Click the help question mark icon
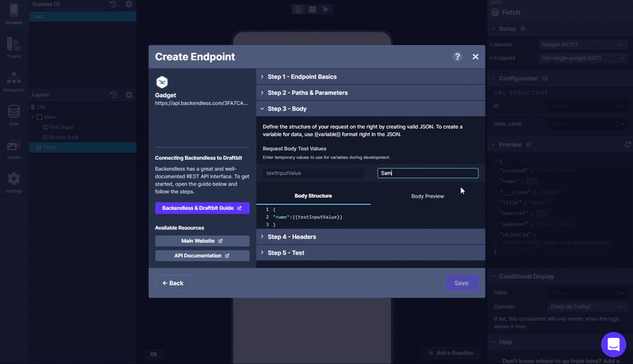This screenshot has width=633, height=364. pos(457,57)
